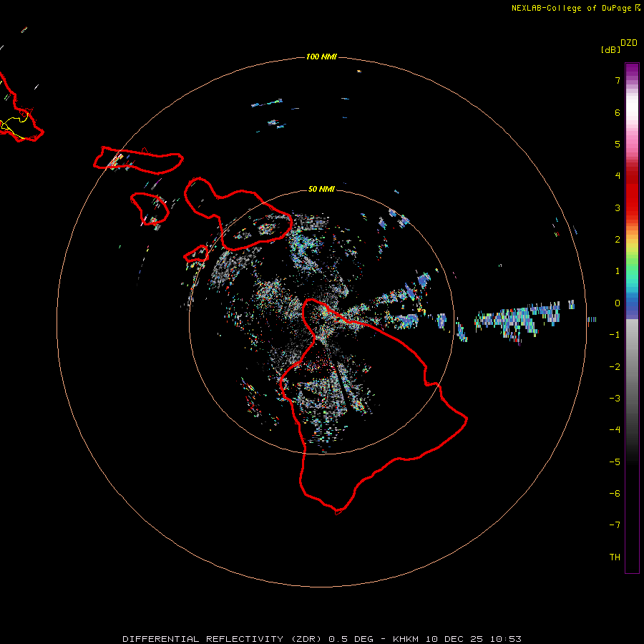Click the colorbar value -4 label
The width and height of the screenshot is (644, 644).
[615, 430]
